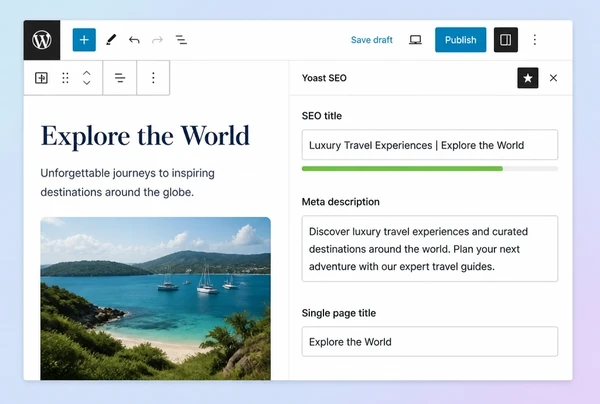Click the SEO title label
600x404 pixels.
click(x=322, y=116)
